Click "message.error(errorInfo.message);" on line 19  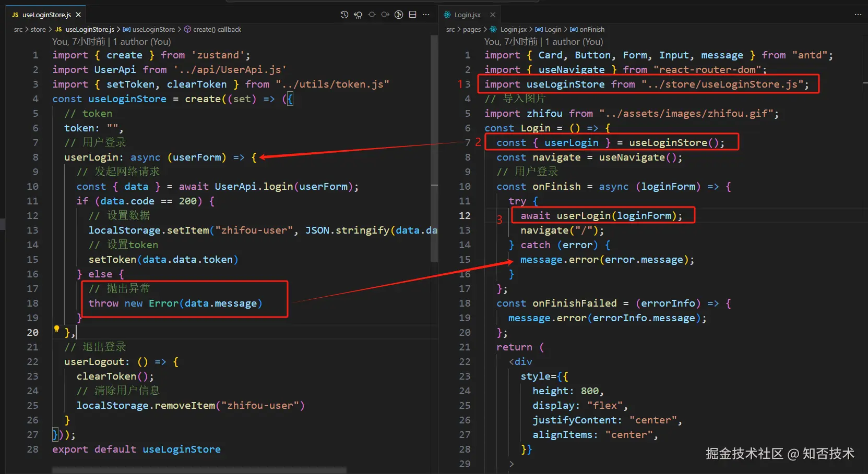[608, 318]
